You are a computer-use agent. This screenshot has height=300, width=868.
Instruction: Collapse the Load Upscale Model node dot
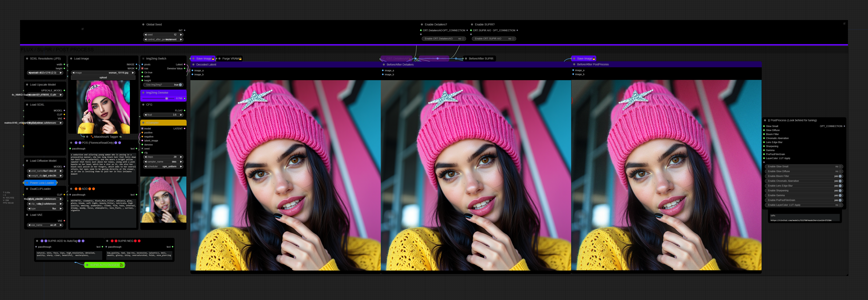[27, 85]
